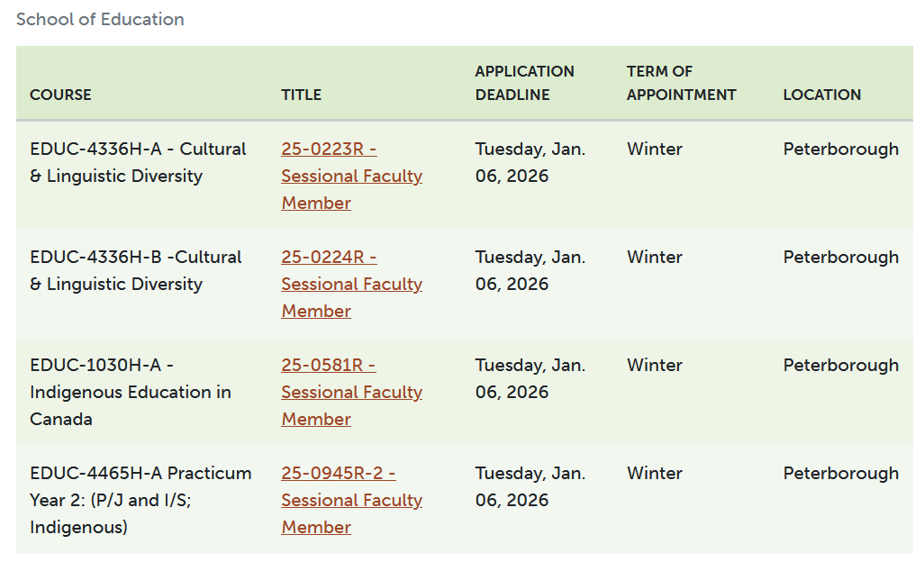
Task: Click the APPLICATION DEADLINE column header
Action: 524,83
